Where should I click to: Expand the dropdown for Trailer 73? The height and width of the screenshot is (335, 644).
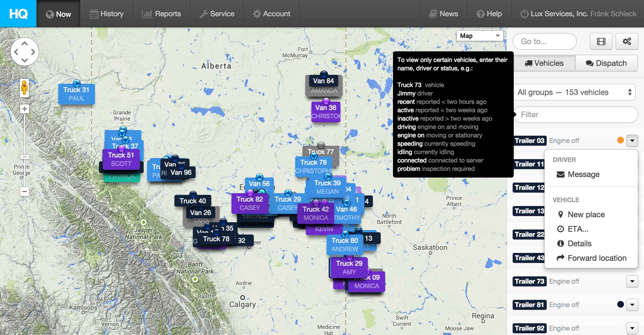pos(632,281)
